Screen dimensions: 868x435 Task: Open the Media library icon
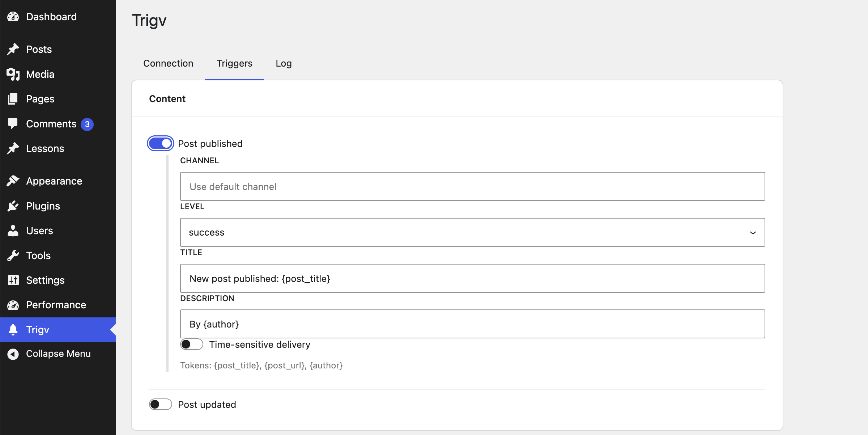[13, 74]
